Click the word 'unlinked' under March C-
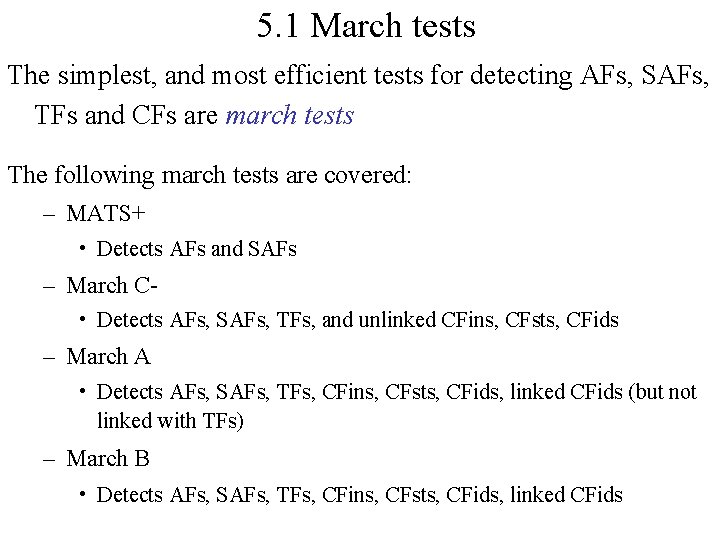Image resolution: width=720 pixels, height=540 pixels. point(399,320)
